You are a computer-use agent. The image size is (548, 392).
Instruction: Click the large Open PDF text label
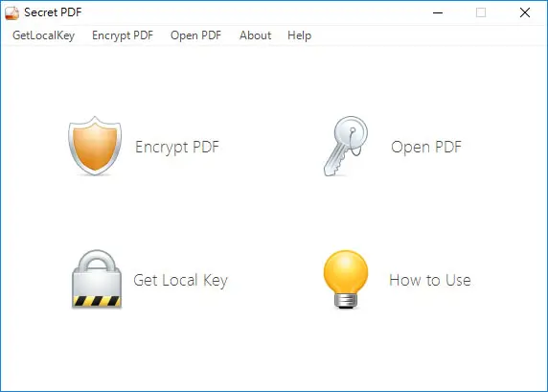(426, 147)
